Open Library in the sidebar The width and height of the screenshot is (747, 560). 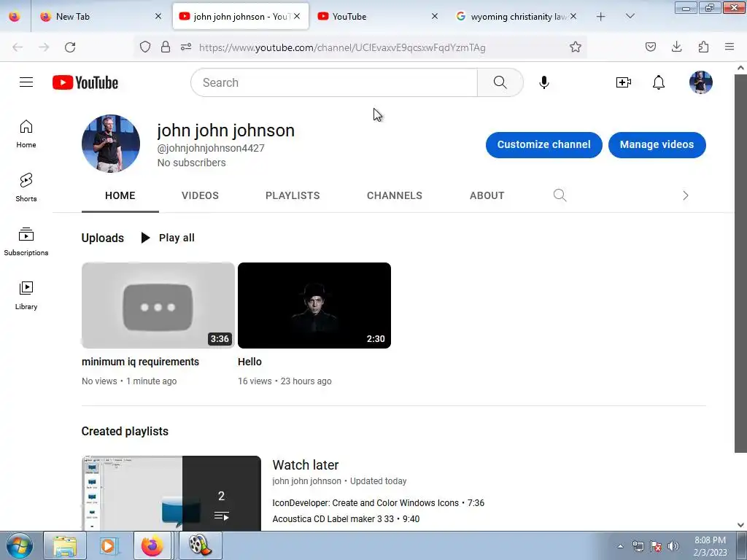pyautogui.click(x=26, y=296)
